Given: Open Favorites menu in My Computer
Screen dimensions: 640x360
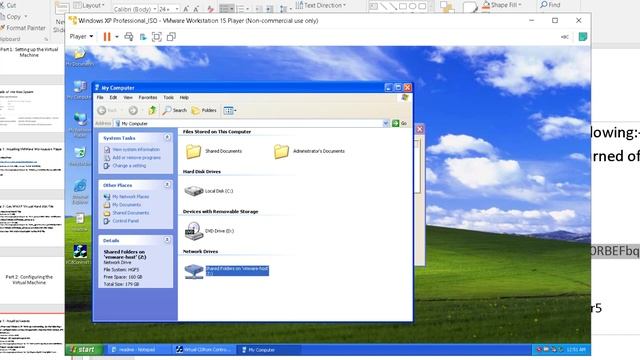Looking at the screenshot, I should [x=148, y=98].
